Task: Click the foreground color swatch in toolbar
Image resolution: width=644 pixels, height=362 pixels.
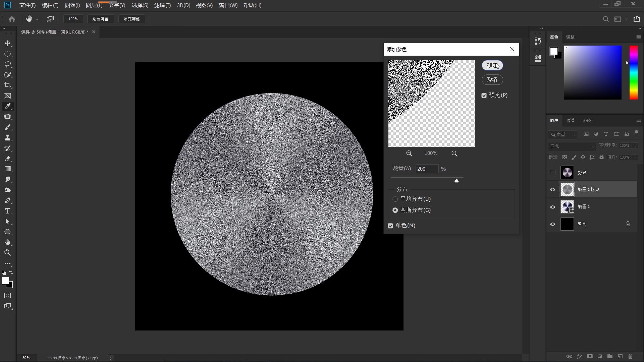Action: click(5, 281)
